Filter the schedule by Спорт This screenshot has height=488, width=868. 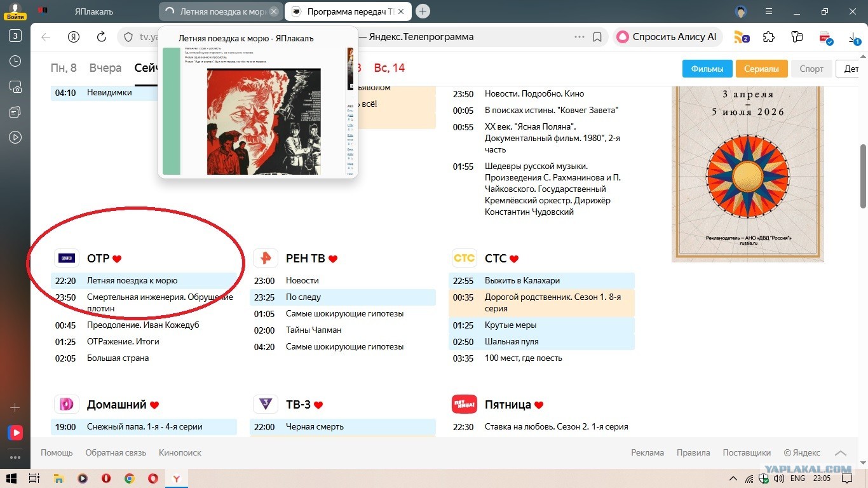(x=811, y=69)
